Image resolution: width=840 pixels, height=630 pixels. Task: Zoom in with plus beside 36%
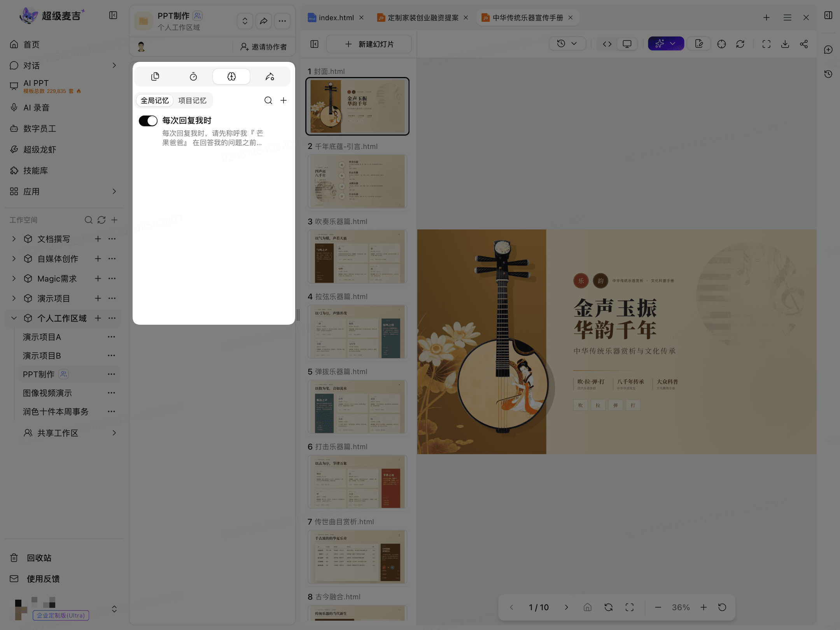(x=704, y=607)
